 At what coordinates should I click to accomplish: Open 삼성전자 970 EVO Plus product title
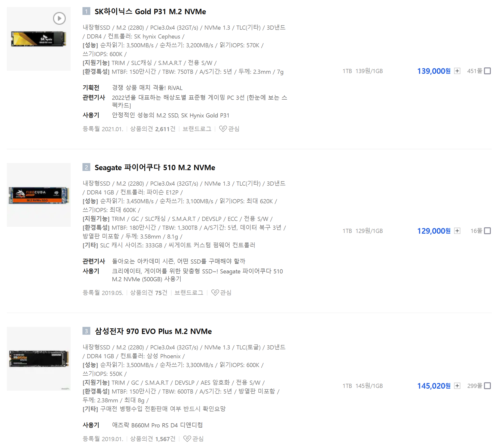click(153, 332)
